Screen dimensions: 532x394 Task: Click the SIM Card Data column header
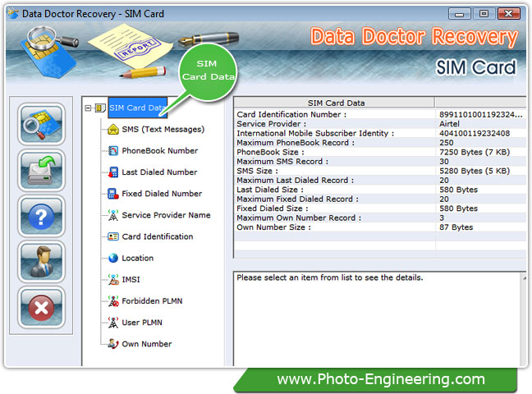(x=334, y=103)
